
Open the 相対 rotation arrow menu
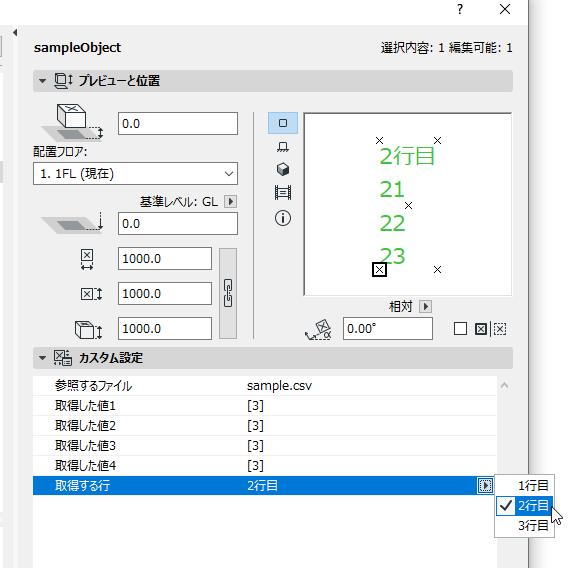[425, 306]
